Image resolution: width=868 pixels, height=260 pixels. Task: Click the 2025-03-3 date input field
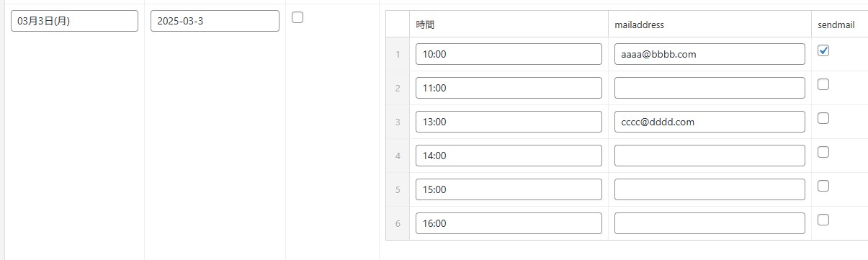pyautogui.click(x=215, y=21)
